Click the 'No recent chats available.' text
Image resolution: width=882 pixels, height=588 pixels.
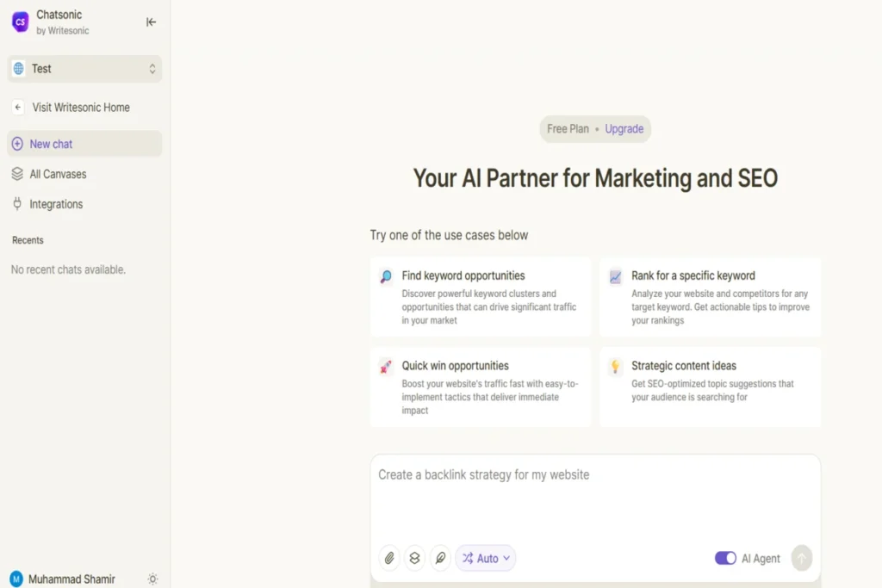point(68,269)
